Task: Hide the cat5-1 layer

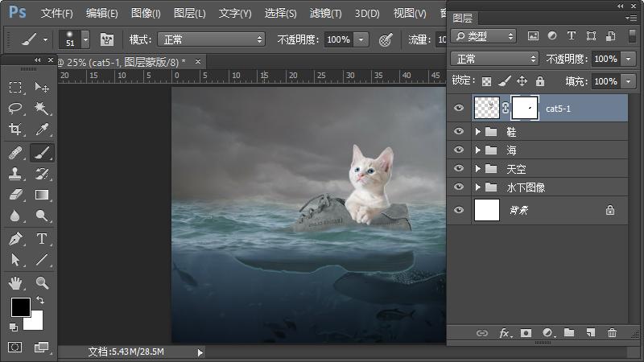Action: [459, 108]
